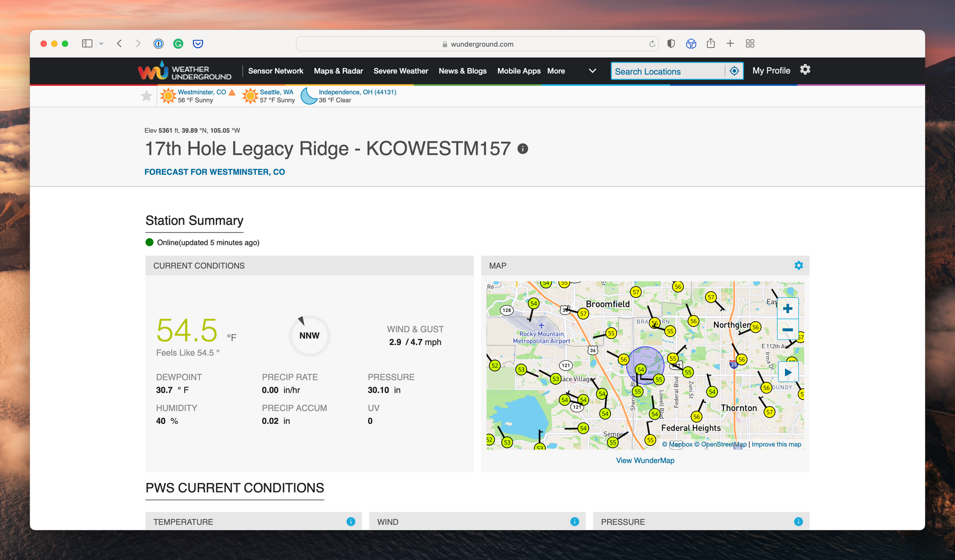Viewport: 955px width, 560px height.
Task: Click the wind and gust 2.9 / 4.7 mph value
Action: (415, 342)
